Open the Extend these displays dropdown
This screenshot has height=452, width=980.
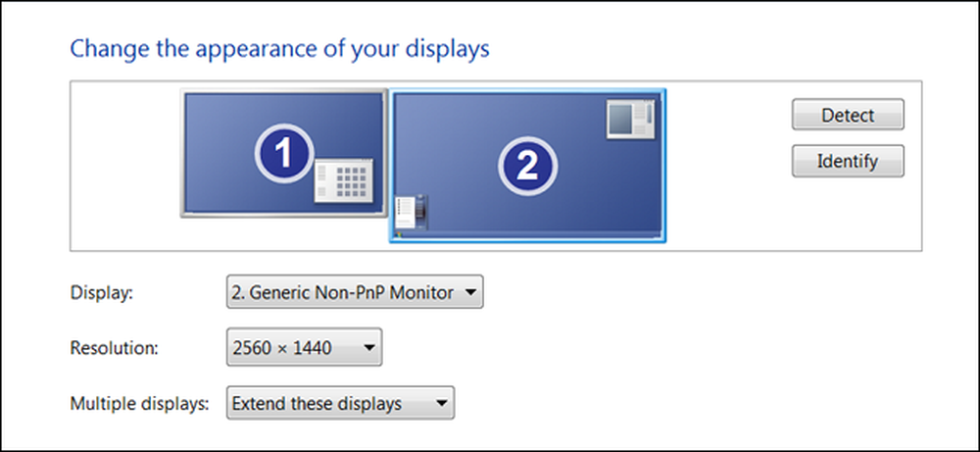pos(340,403)
